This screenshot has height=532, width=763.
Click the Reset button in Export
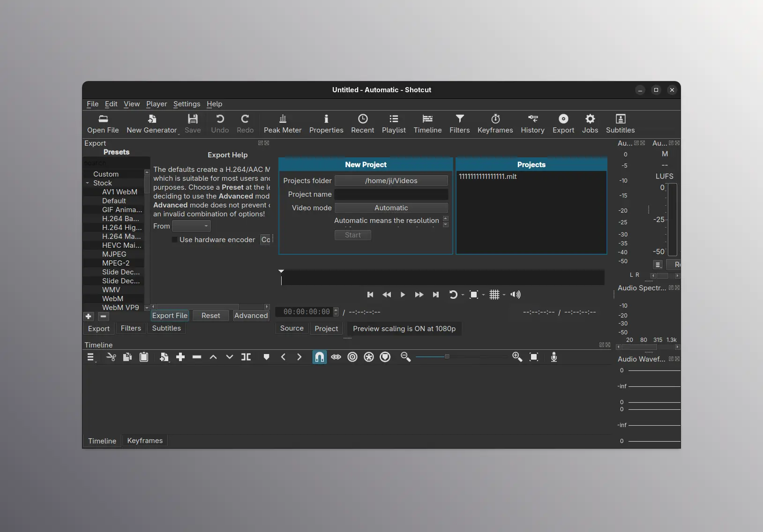[x=211, y=316]
